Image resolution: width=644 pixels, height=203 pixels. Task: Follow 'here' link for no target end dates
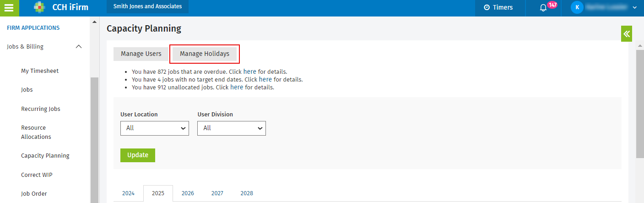[265, 79]
